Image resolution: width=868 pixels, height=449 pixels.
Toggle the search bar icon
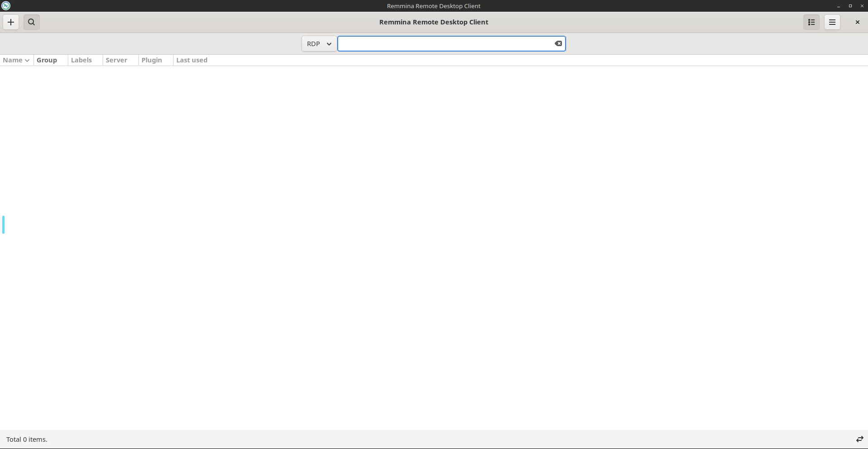pos(32,22)
